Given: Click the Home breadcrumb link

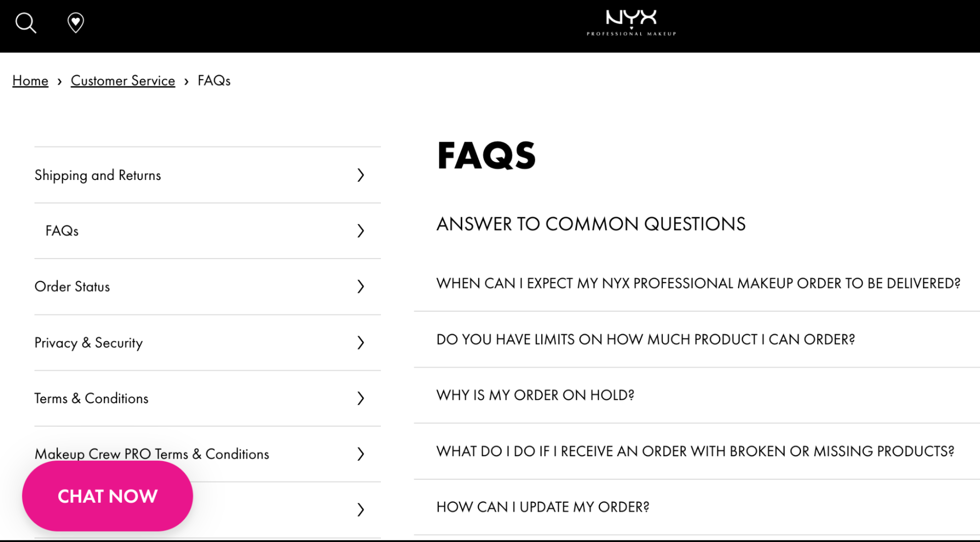Looking at the screenshot, I should coord(30,80).
